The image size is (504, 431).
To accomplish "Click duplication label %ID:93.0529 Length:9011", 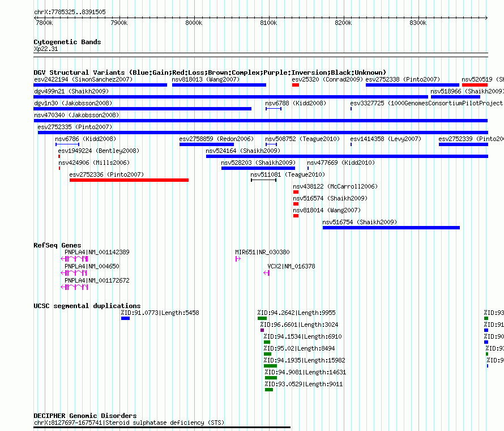I will [x=304, y=384].
